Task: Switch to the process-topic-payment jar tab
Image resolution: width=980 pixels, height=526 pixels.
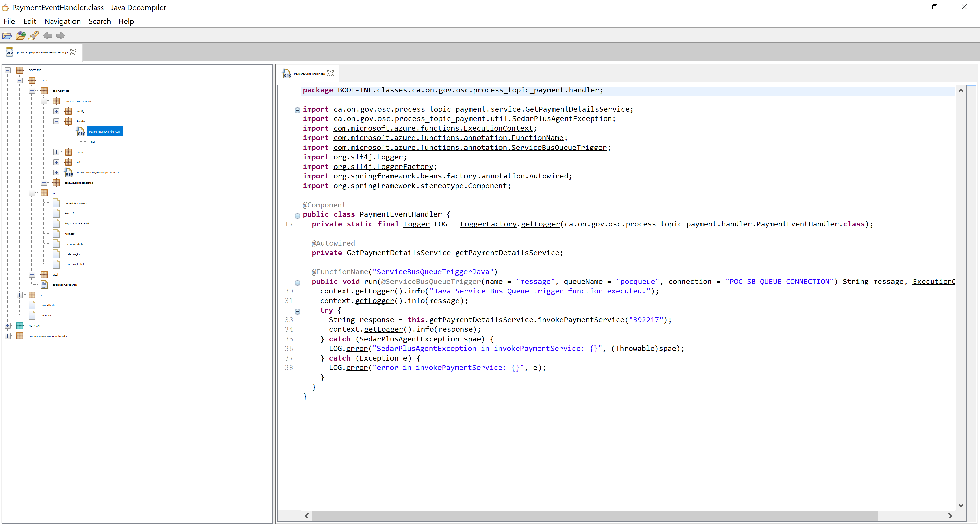Action: point(42,52)
